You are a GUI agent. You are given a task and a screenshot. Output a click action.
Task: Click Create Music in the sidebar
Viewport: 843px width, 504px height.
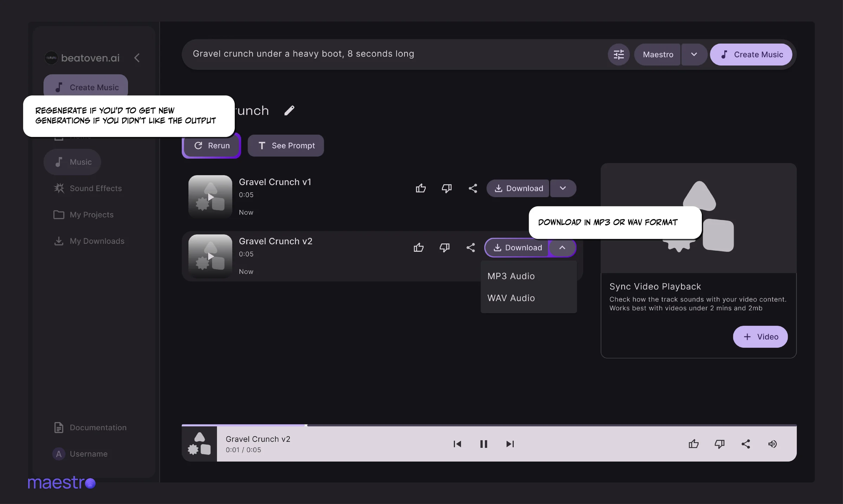pos(86,85)
